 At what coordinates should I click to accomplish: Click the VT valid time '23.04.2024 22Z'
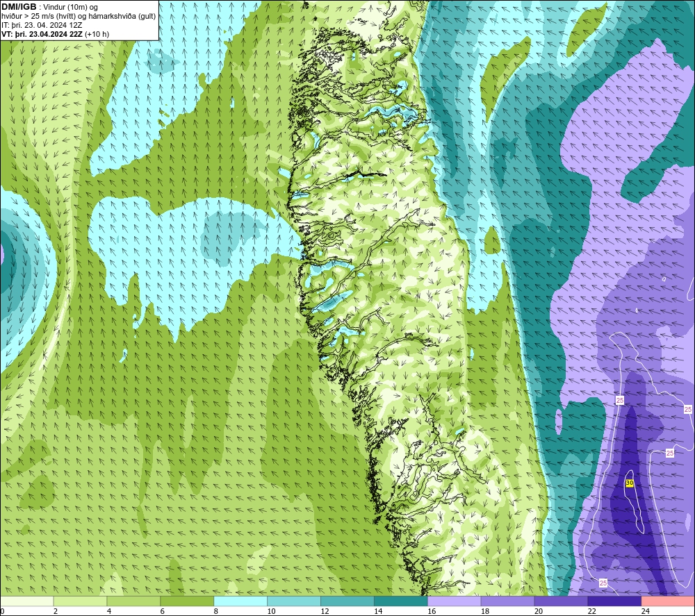pyautogui.click(x=56, y=34)
